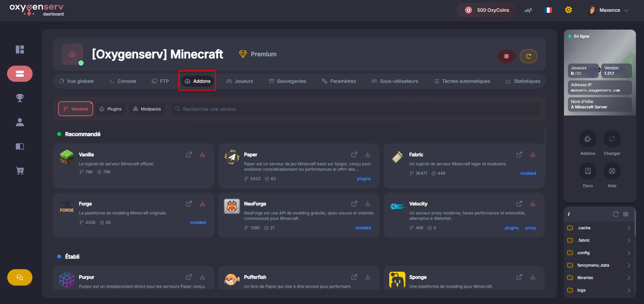This screenshot has width=644, height=304.
Task: Open Paper's external link icon
Action: [354, 155]
